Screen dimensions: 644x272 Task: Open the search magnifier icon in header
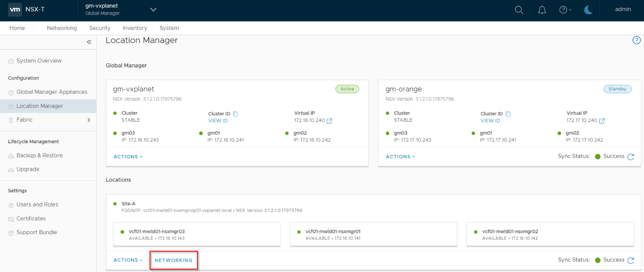tap(519, 10)
